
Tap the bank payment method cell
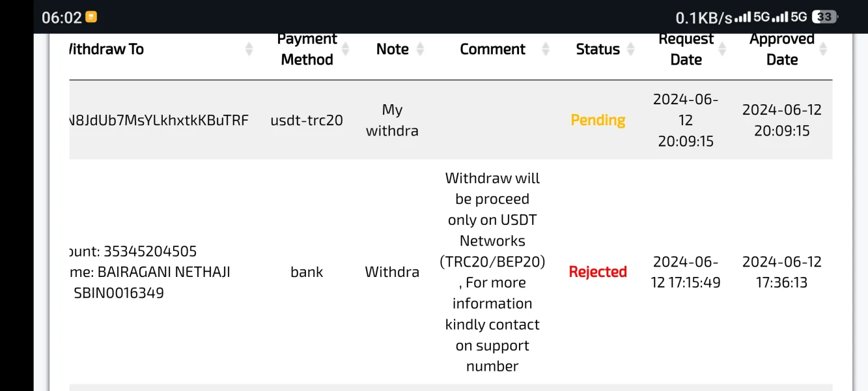(307, 272)
